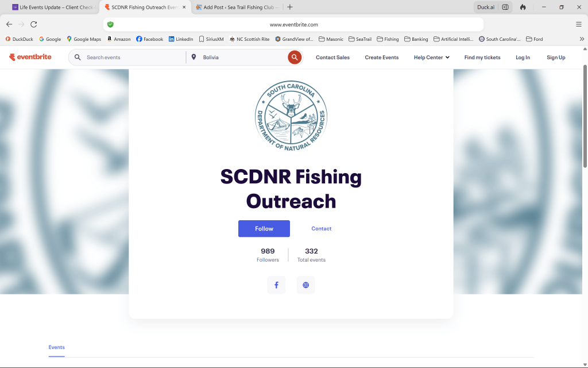Viewport: 588px width, 368px height.
Task: Go back with the browser back arrow
Action: point(9,24)
